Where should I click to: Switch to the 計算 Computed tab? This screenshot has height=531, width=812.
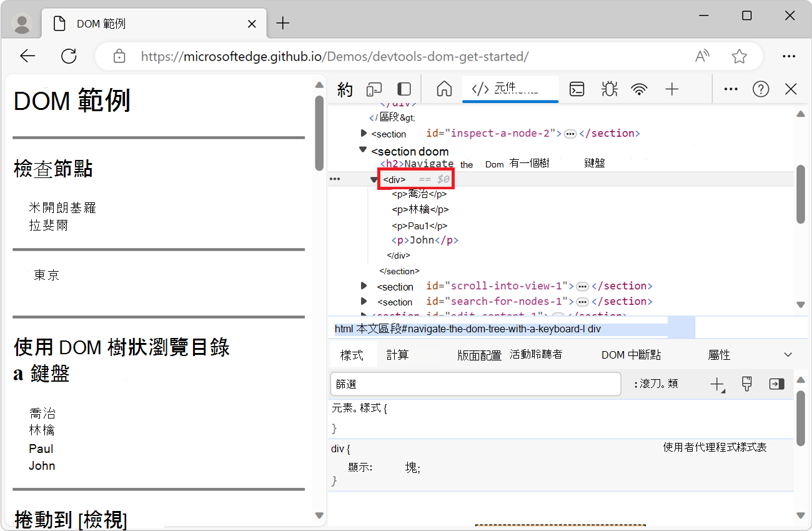pos(397,355)
